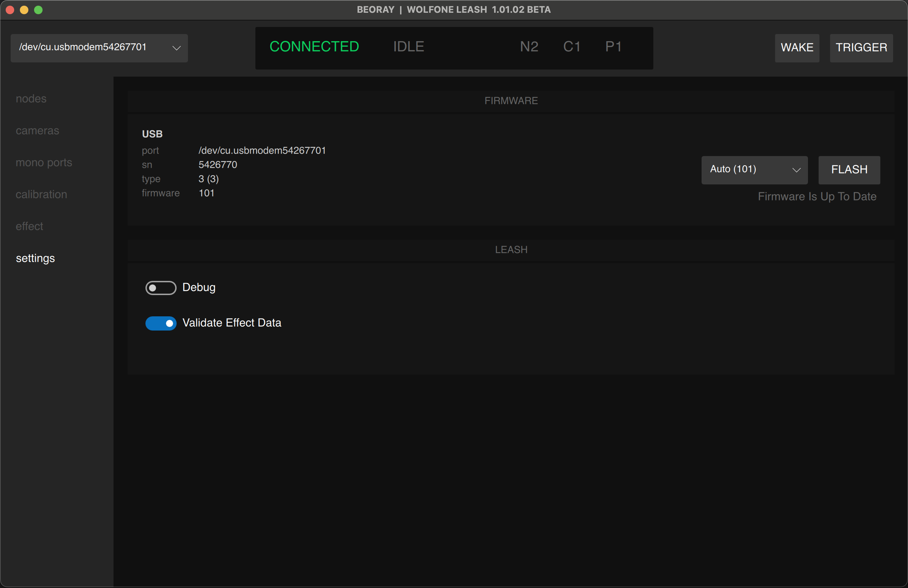The width and height of the screenshot is (908, 588).
Task: Click the C1 status indicator
Action: [x=571, y=46]
